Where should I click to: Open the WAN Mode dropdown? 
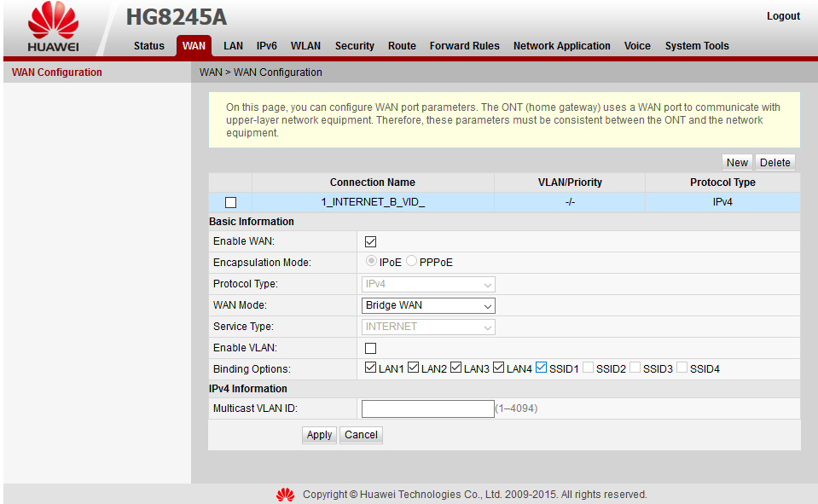tap(428, 306)
